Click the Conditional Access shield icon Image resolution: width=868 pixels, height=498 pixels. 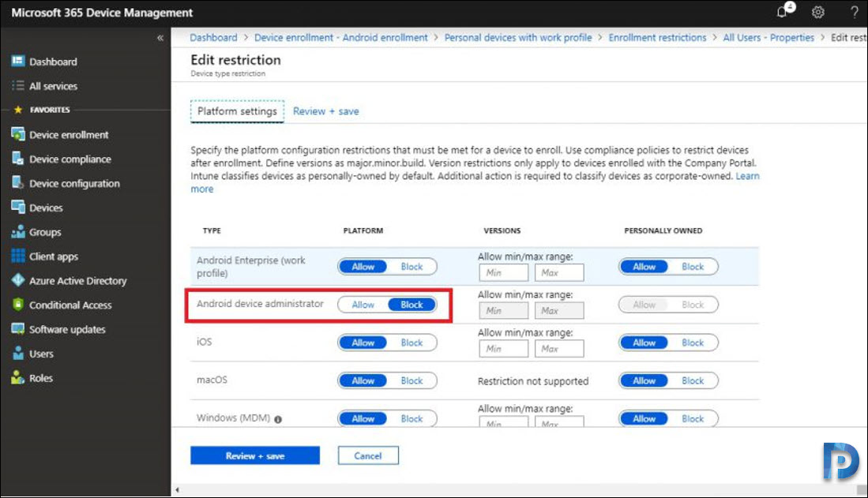pos(17,305)
